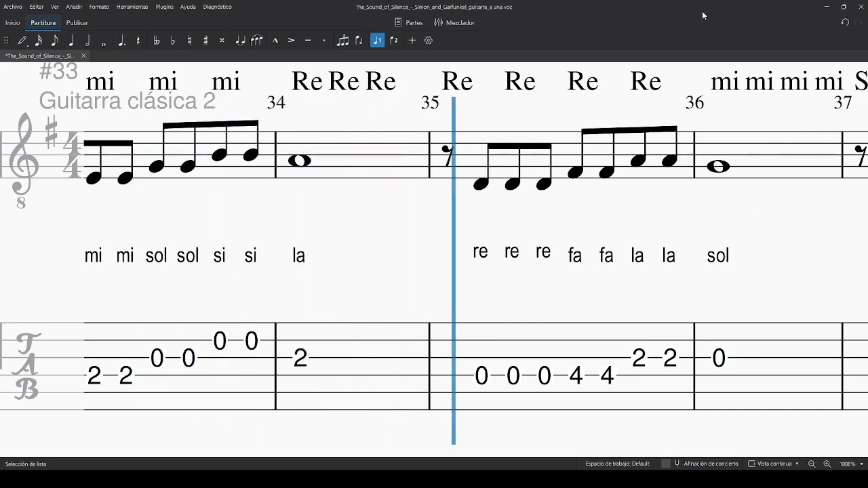
Task: Add the accent articulation
Action: coord(292,41)
